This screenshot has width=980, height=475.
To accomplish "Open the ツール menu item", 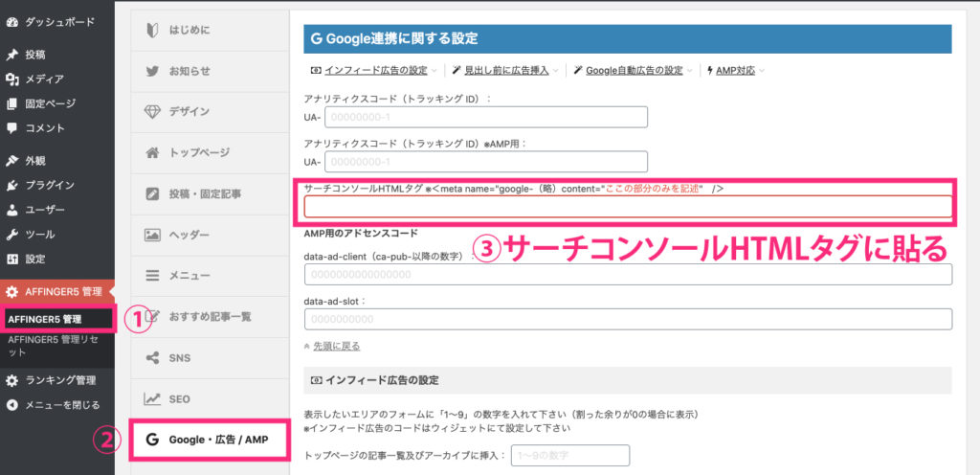I will [39, 235].
